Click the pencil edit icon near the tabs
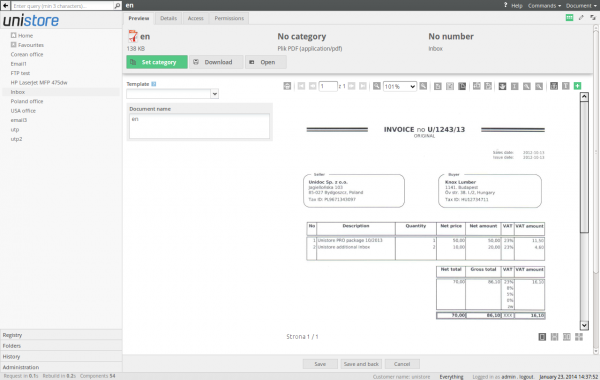Image resolution: width=600 pixels, height=380 pixels. tap(581, 18)
